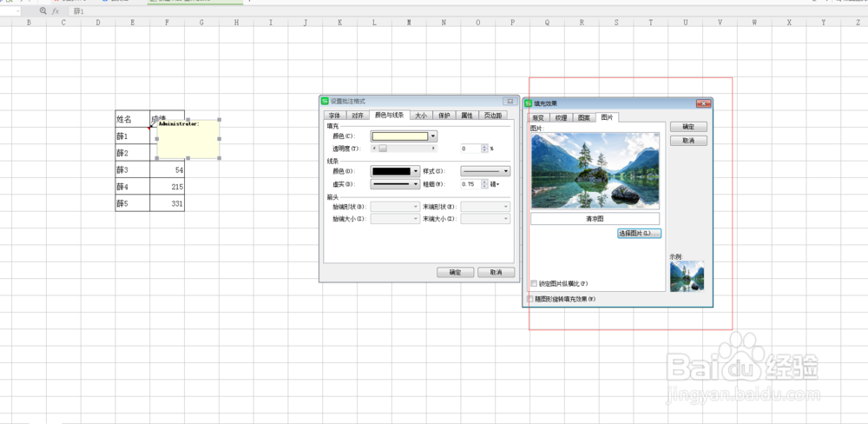Select cell with value 215
The width and height of the screenshot is (868, 424).
168,186
